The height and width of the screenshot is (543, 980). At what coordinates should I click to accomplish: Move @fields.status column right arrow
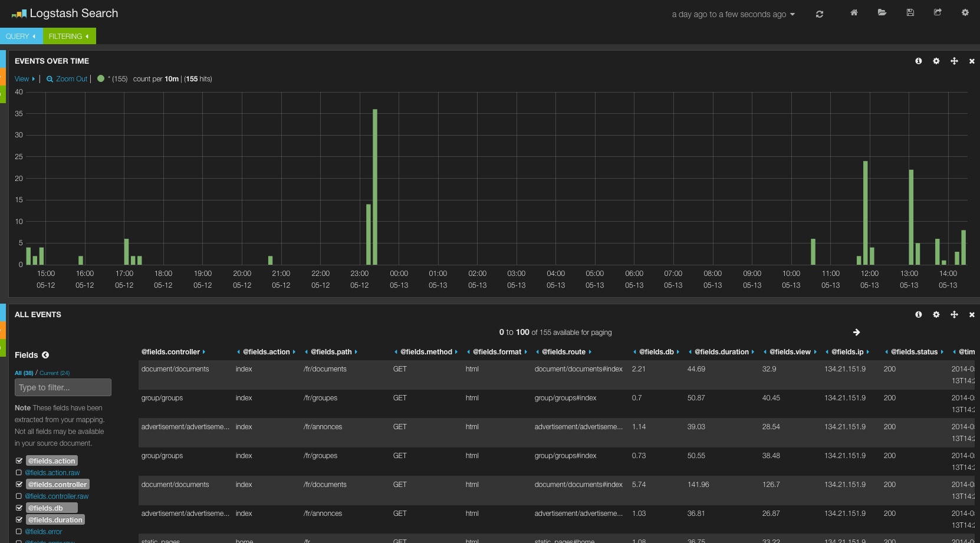point(942,352)
